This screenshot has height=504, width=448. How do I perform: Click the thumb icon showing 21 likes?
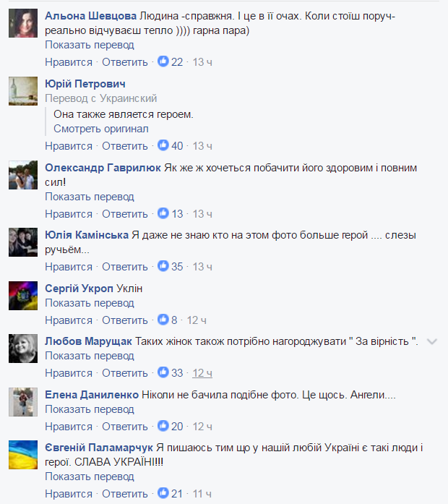[163, 493]
